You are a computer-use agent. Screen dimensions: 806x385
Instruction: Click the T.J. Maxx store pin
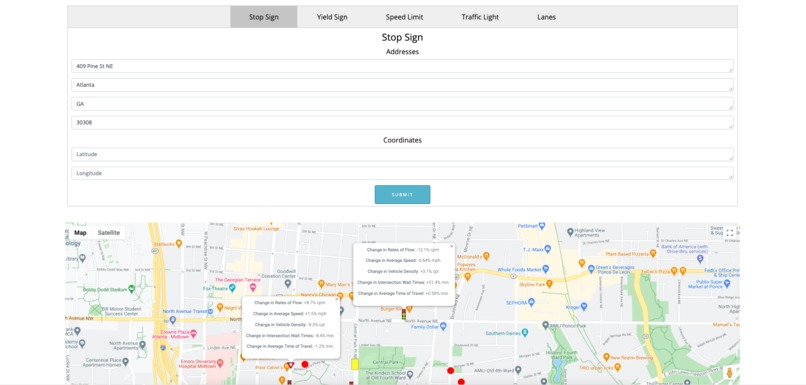coord(547,249)
